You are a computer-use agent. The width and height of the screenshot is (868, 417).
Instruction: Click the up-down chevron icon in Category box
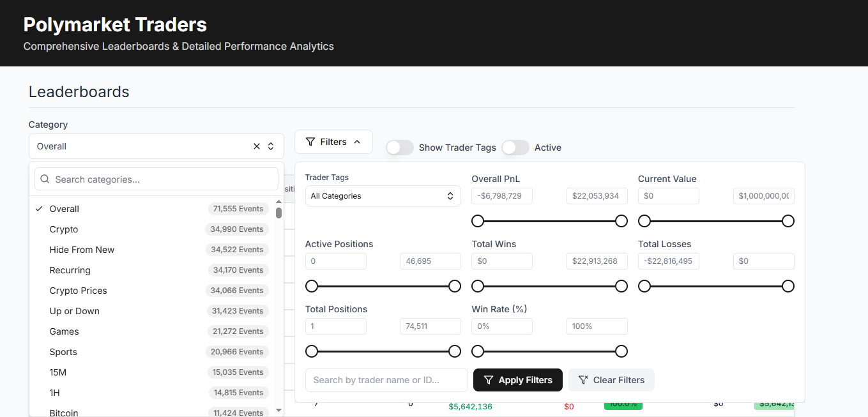point(271,146)
